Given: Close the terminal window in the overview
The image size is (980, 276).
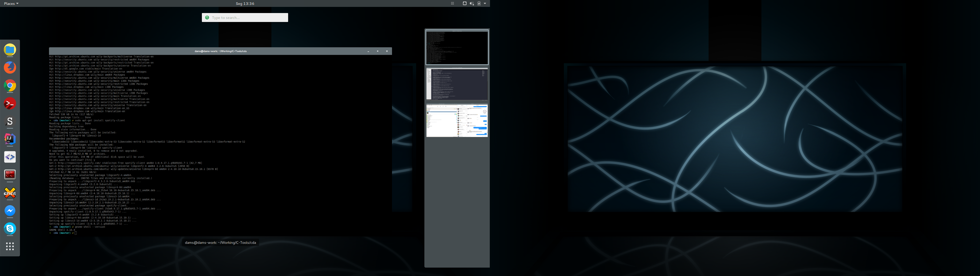Looking at the screenshot, I should click(x=387, y=51).
